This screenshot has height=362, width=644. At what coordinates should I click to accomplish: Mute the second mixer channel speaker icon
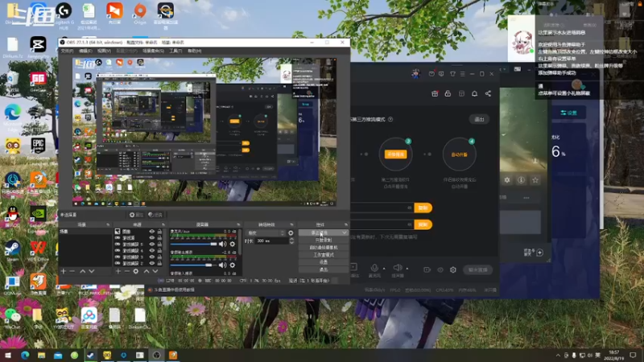(223, 265)
